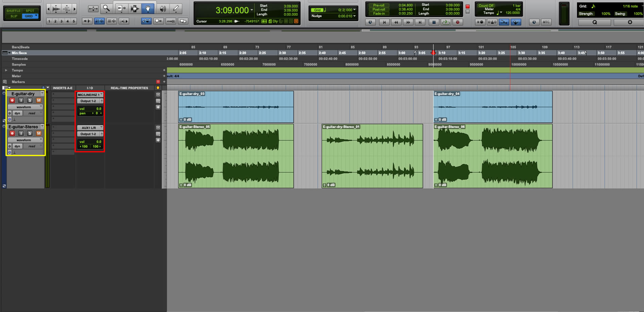
Task: Toggle Pre-roll enable
Action: coord(379,5)
